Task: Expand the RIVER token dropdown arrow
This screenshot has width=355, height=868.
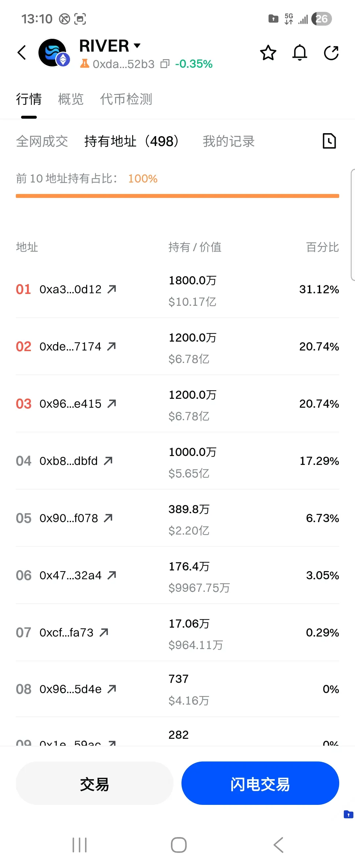Action: click(x=137, y=45)
